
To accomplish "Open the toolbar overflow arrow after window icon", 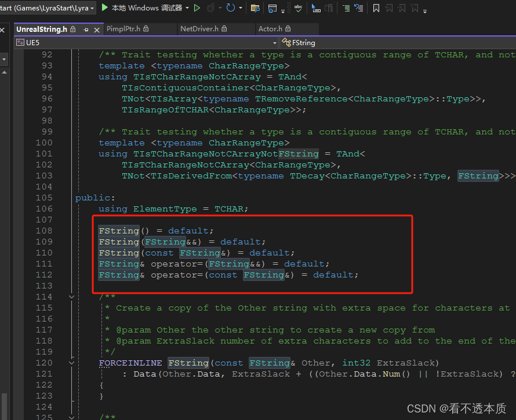I will 283,11.
